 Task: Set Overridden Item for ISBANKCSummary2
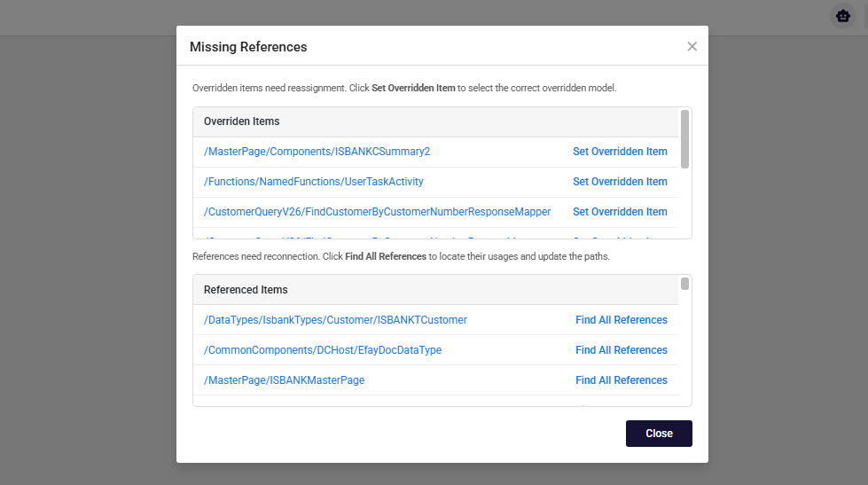(x=620, y=152)
